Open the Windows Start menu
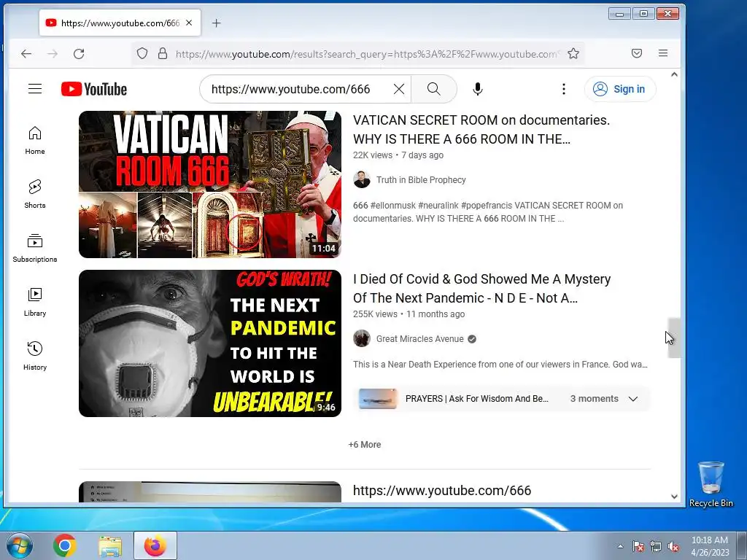747x560 pixels. [20, 545]
